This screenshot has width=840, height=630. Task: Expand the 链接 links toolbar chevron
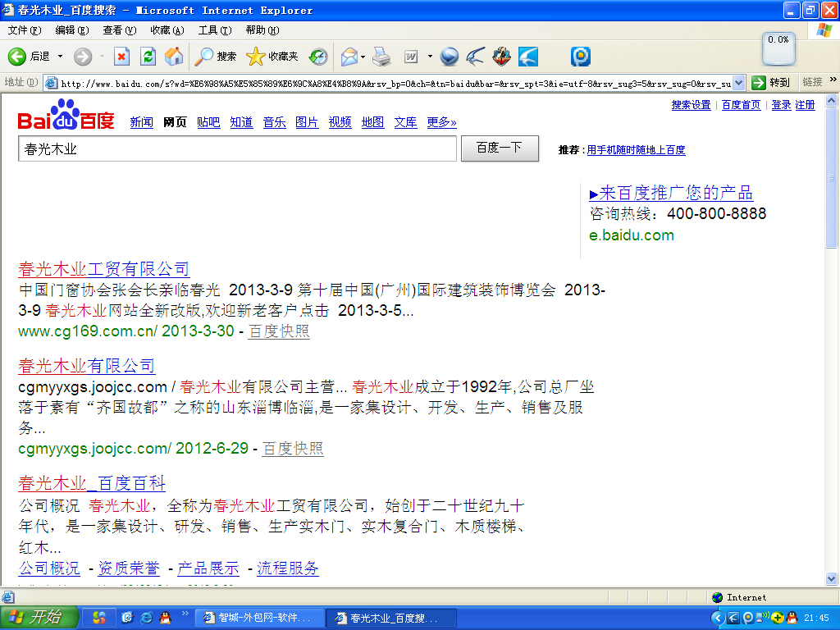pos(833,80)
